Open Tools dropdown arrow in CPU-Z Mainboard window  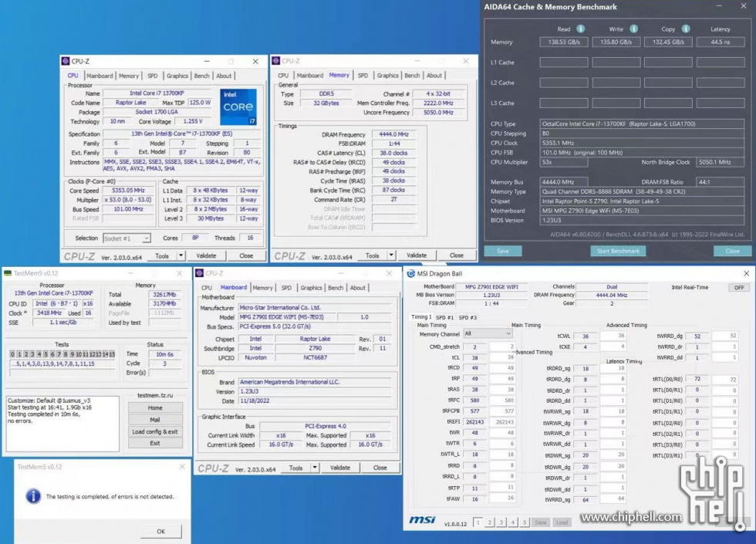pyautogui.click(x=315, y=468)
